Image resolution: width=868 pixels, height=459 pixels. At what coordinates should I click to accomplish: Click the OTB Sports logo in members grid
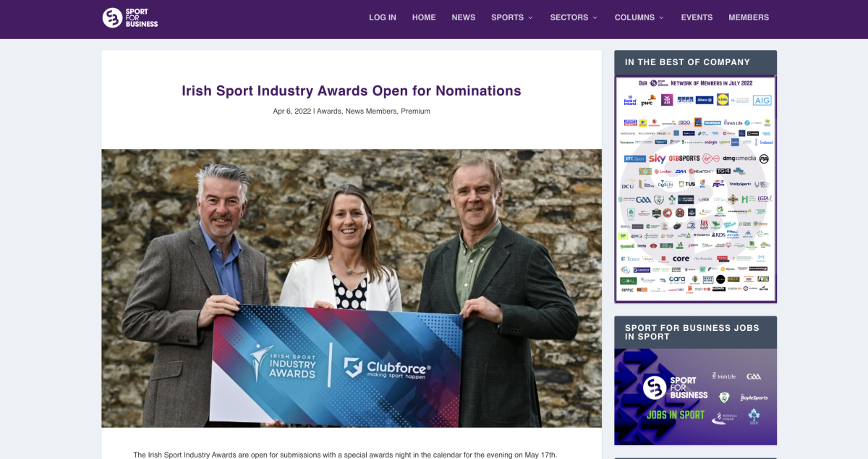click(x=684, y=159)
